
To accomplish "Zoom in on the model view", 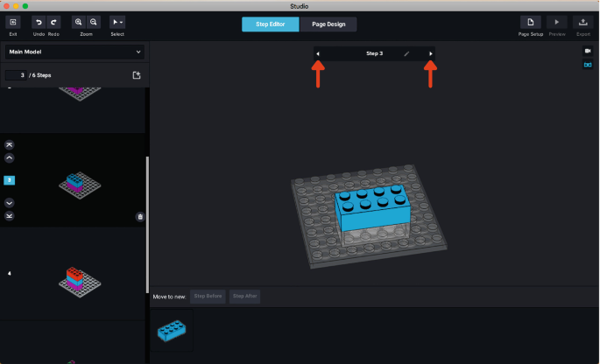I will coord(79,22).
